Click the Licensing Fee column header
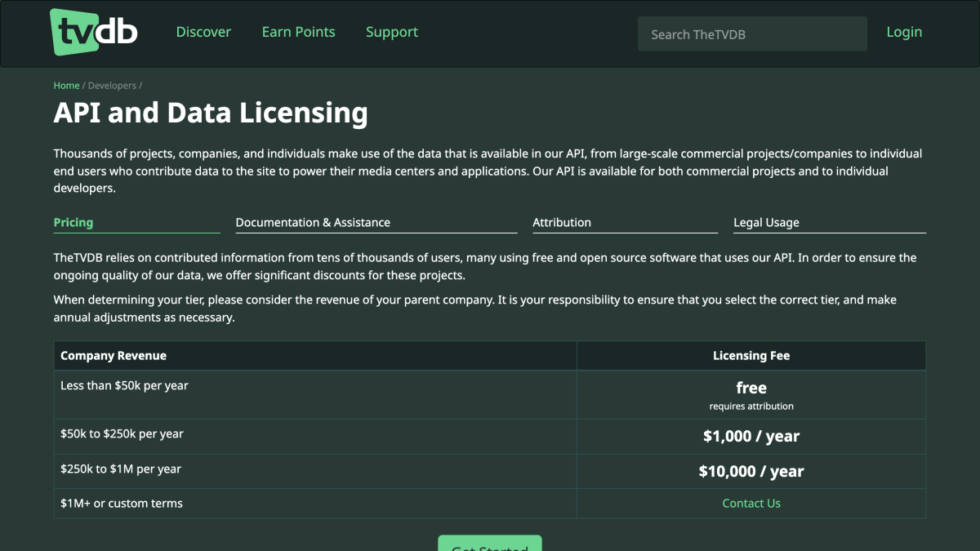Viewport: 980px width, 551px height. (x=751, y=356)
